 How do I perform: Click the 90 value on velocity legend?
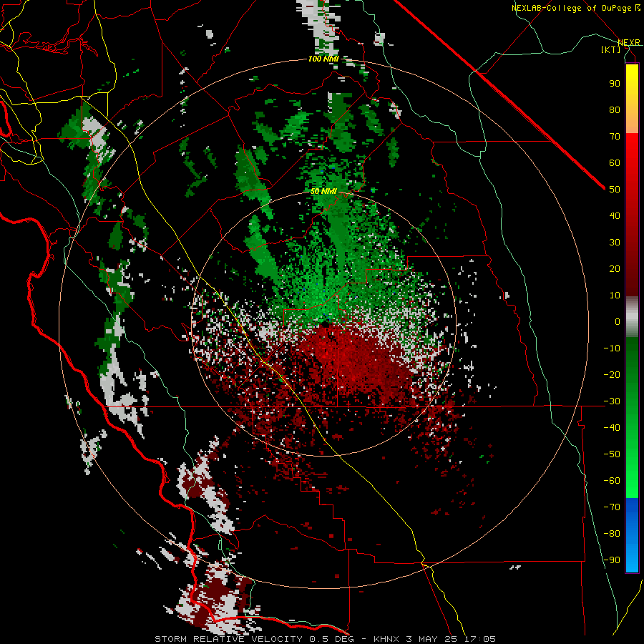(615, 84)
